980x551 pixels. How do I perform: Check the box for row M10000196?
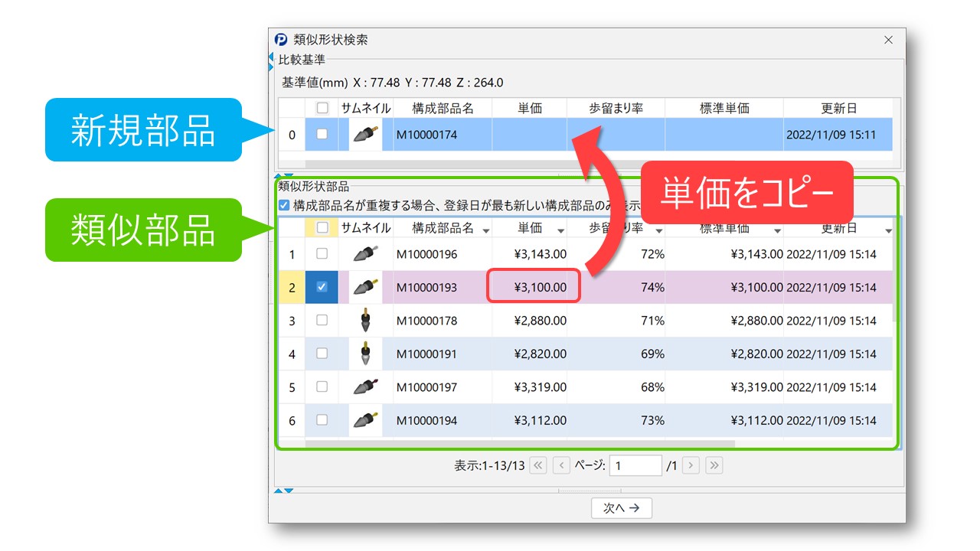click(322, 253)
